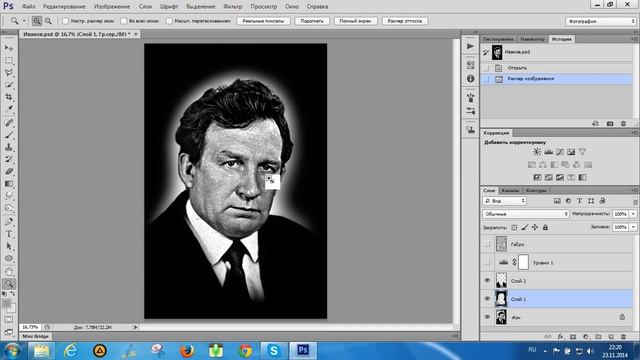This screenshot has width=640, height=360.
Task: Select the Gradient tool
Action: [x=9, y=184]
